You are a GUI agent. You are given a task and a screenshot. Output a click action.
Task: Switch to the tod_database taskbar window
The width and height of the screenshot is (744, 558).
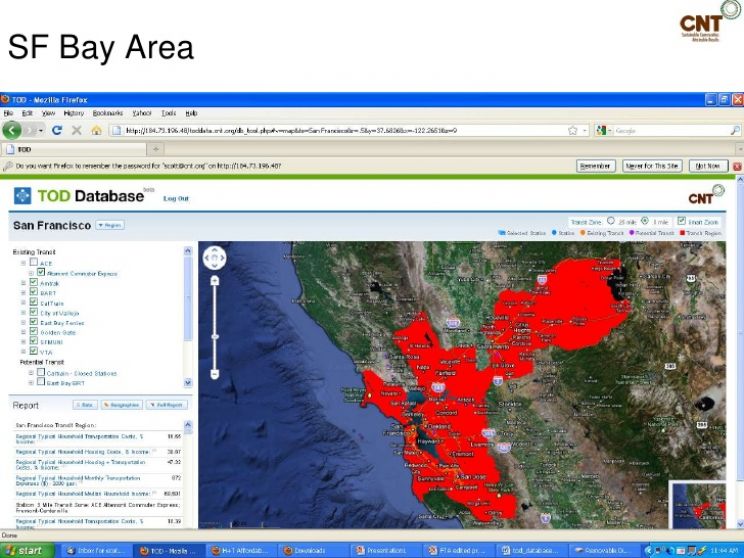pos(531,550)
